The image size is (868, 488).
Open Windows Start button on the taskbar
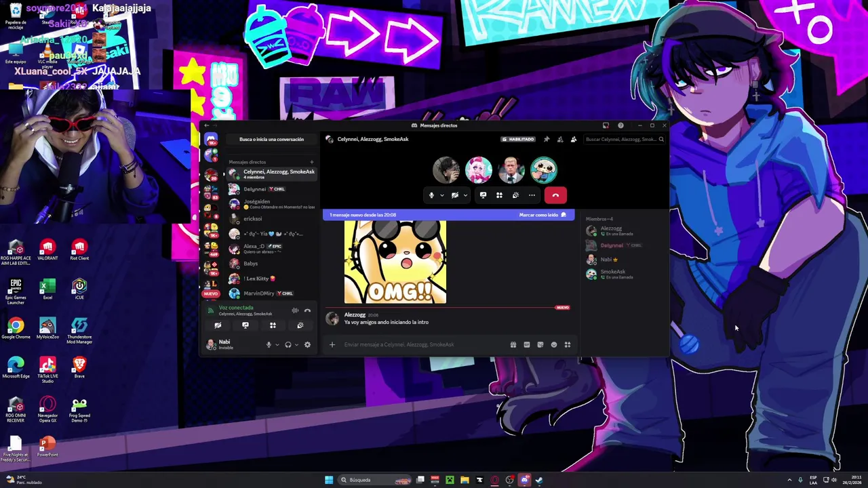pyautogui.click(x=329, y=480)
